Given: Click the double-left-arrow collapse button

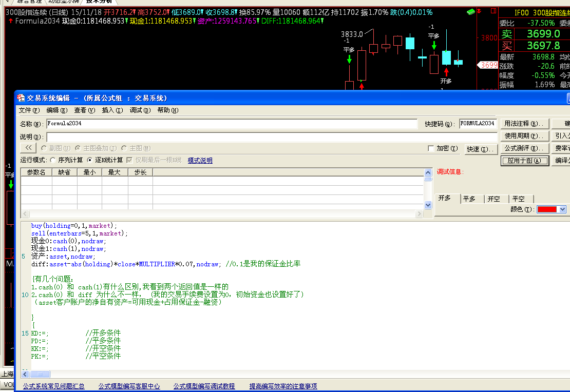Looking at the screenshot, I should coord(28,148).
